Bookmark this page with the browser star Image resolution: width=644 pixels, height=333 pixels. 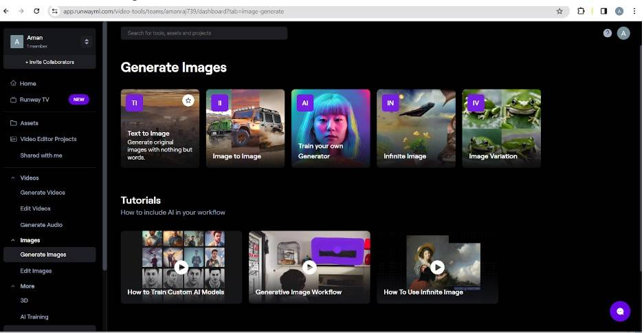(x=559, y=11)
